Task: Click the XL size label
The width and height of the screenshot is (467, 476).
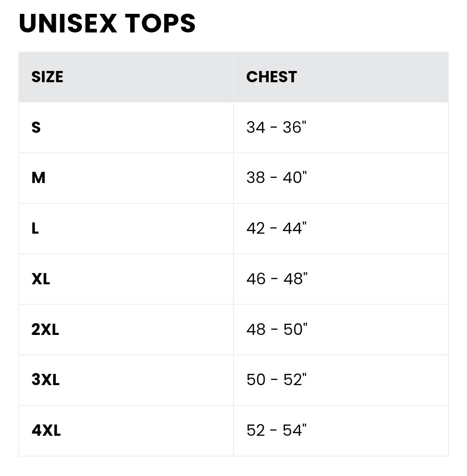Action: pos(41,279)
